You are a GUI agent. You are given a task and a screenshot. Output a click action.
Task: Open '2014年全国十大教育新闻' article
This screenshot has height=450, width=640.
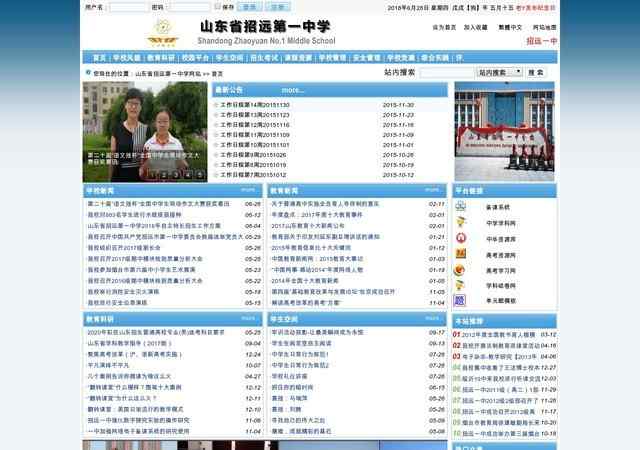click(305, 281)
